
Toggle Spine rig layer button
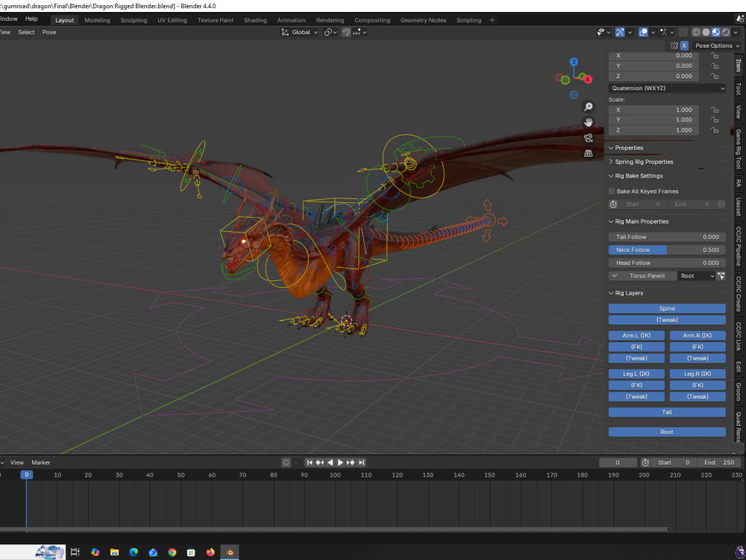[x=667, y=309]
